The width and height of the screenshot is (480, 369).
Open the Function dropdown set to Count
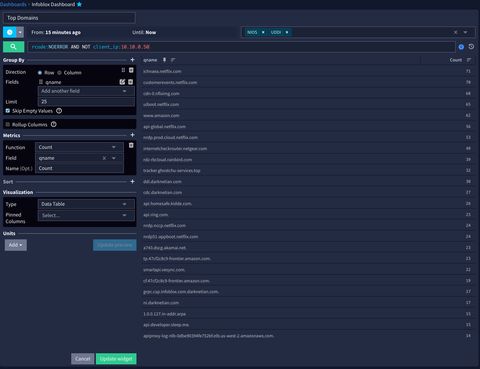tap(79, 147)
